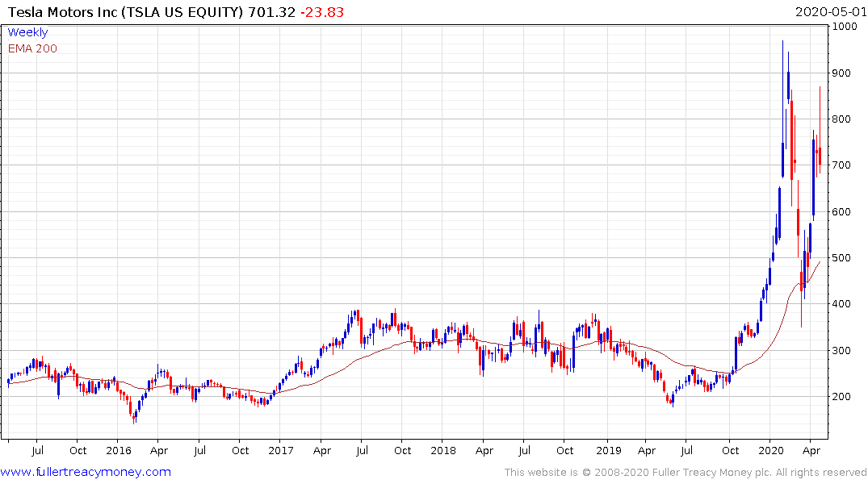Click the 900 price axis label

point(841,73)
